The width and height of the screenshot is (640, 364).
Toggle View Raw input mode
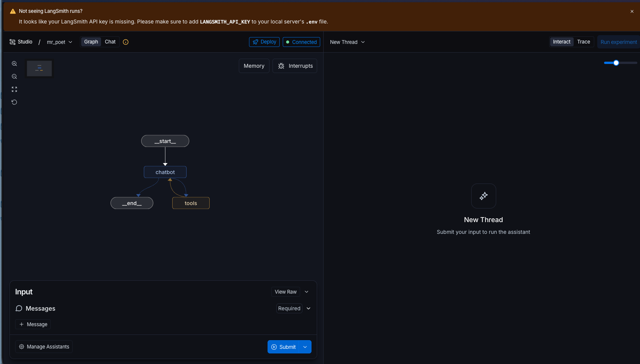[286, 292]
